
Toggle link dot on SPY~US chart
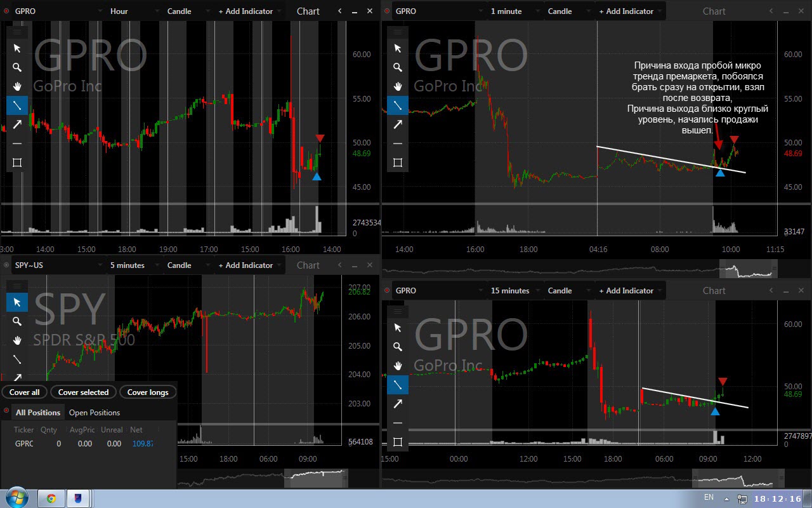6,265
